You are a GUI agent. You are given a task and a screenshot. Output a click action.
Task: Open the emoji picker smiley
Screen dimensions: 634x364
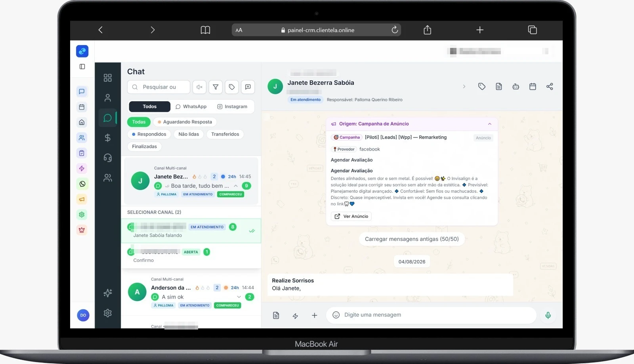pos(336,315)
